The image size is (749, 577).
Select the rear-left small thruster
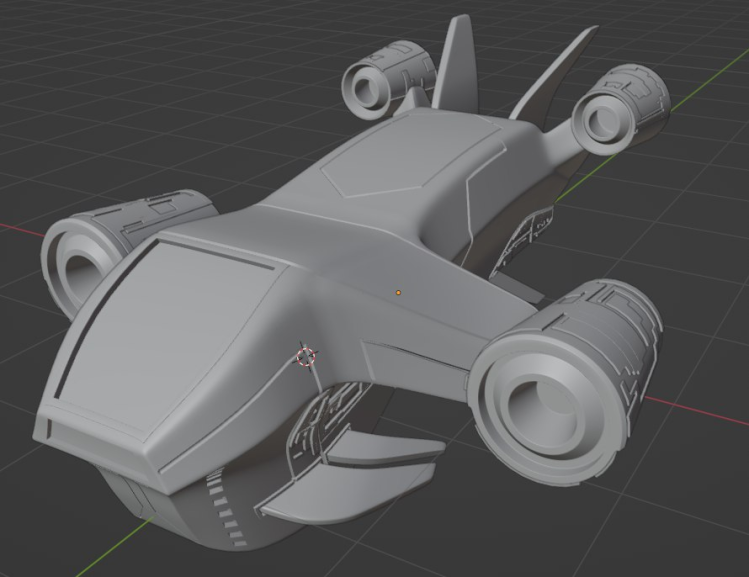(x=388, y=79)
